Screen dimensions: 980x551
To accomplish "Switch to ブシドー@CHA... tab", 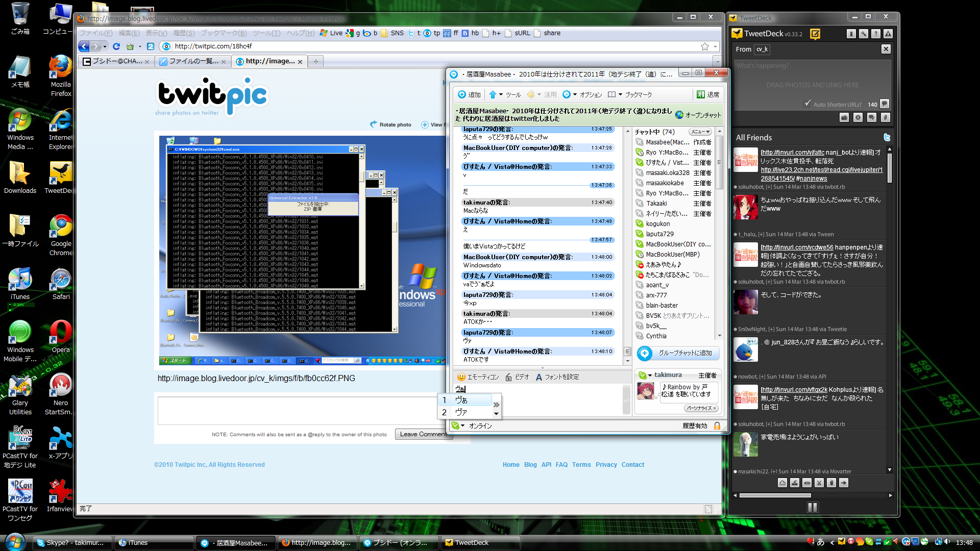I will click(116, 61).
